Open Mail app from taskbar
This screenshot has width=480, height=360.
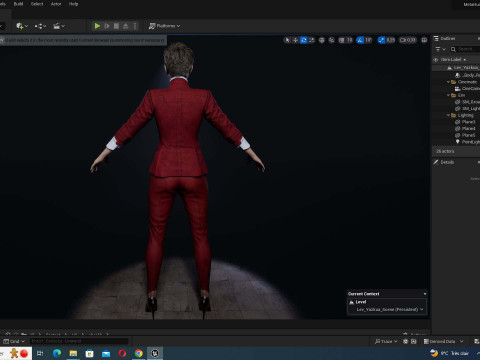click(x=106, y=353)
